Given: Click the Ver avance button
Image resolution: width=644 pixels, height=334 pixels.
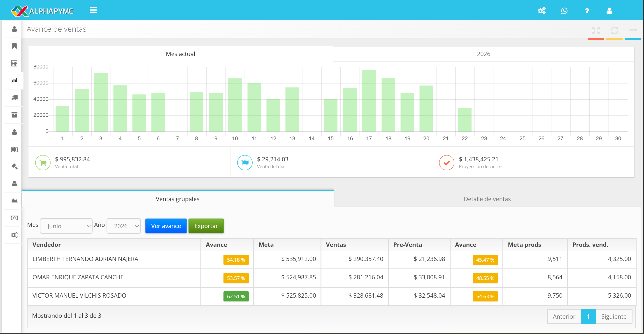Looking at the screenshot, I should pyautogui.click(x=166, y=226).
